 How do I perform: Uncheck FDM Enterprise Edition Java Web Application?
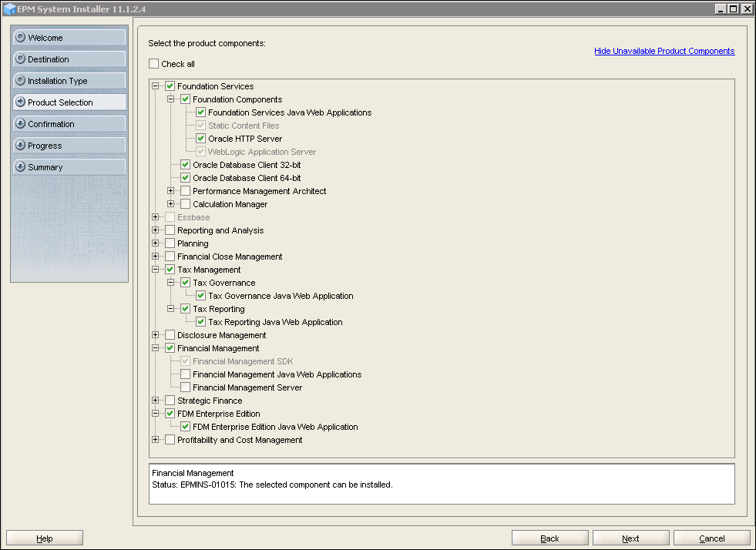click(x=185, y=426)
